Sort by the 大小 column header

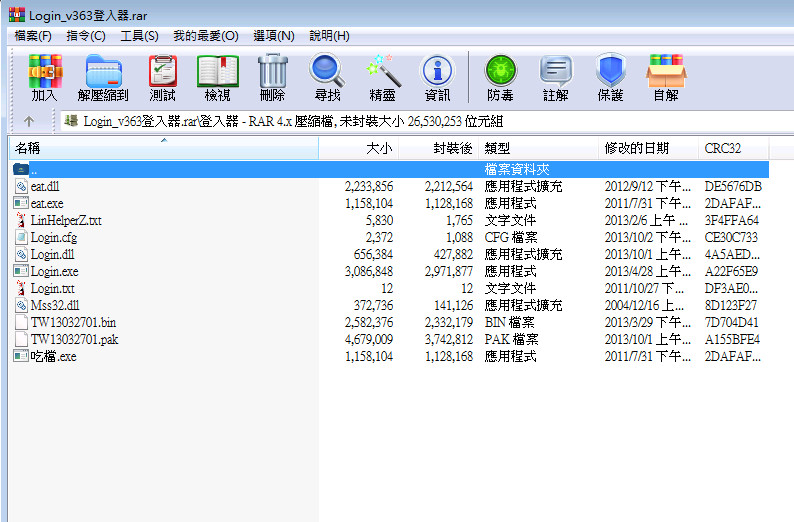[359, 148]
